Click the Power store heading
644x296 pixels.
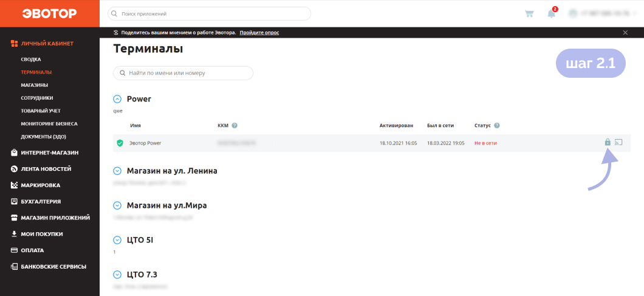pos(139,99)
